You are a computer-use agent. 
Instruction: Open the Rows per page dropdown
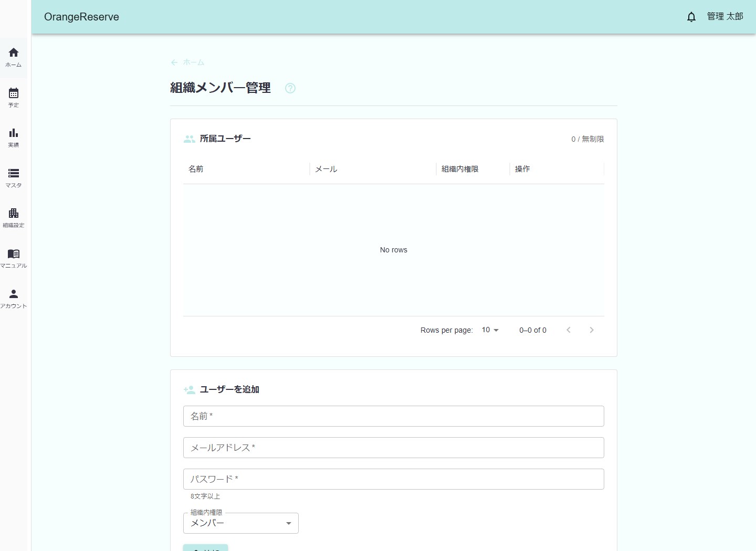[x=490, y=330]
